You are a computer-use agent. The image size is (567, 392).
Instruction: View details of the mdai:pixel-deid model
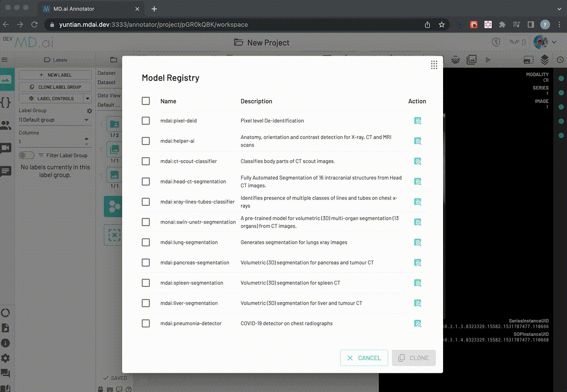pos(418,121)
